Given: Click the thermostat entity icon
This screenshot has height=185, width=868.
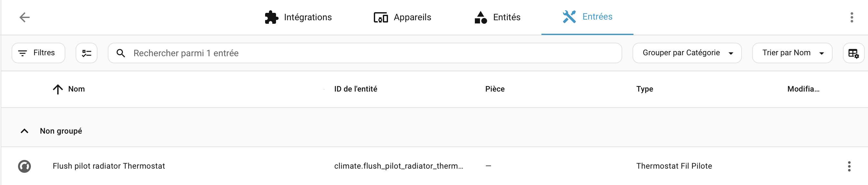Looking at the screenshot, I should (24, 166).
